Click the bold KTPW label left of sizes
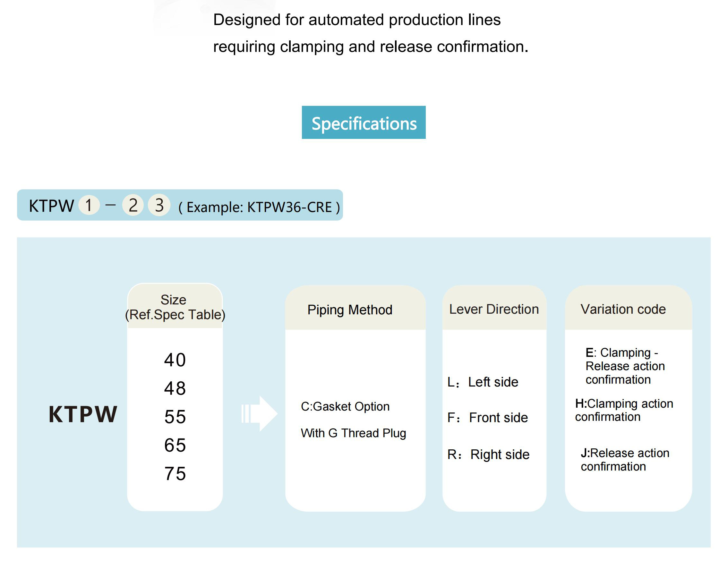This screenshot has width=728, height=561. (83, 414)
